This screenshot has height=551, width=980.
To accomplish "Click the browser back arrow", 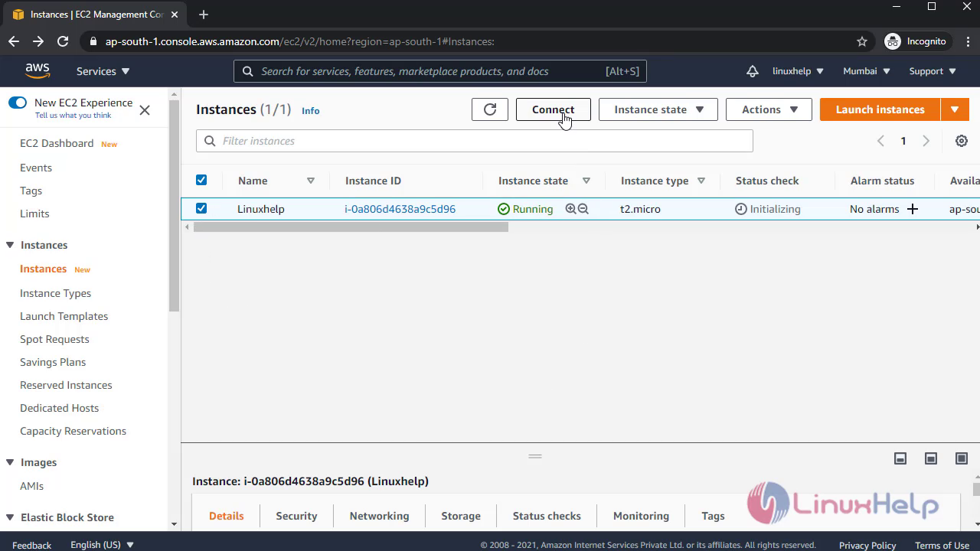I will click(14, 41).
